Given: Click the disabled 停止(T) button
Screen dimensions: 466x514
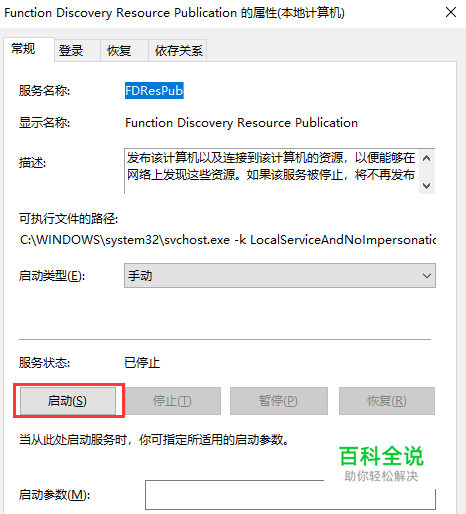Looking at the screenshot, I should pos(172,401).
